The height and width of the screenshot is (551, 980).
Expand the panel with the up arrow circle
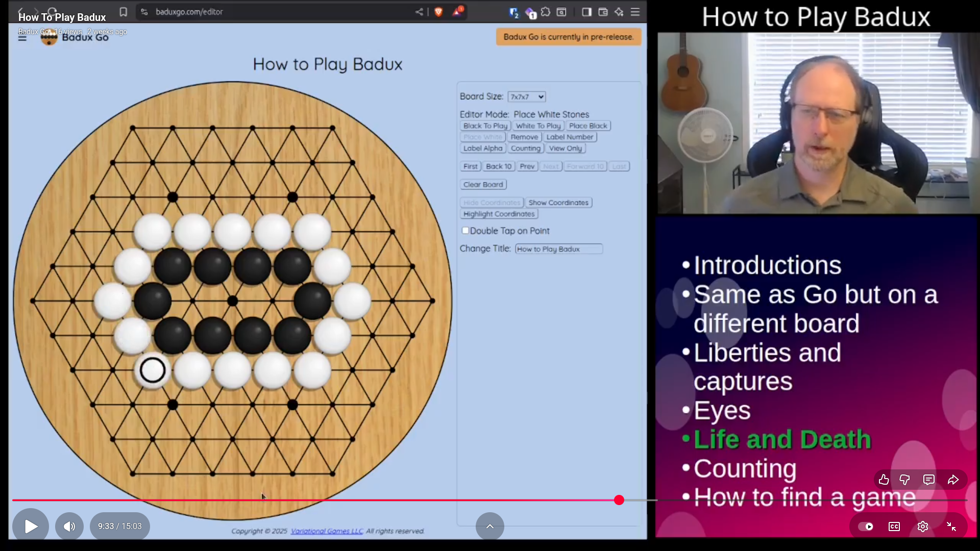pyautogui.click(x=489, y=526)
